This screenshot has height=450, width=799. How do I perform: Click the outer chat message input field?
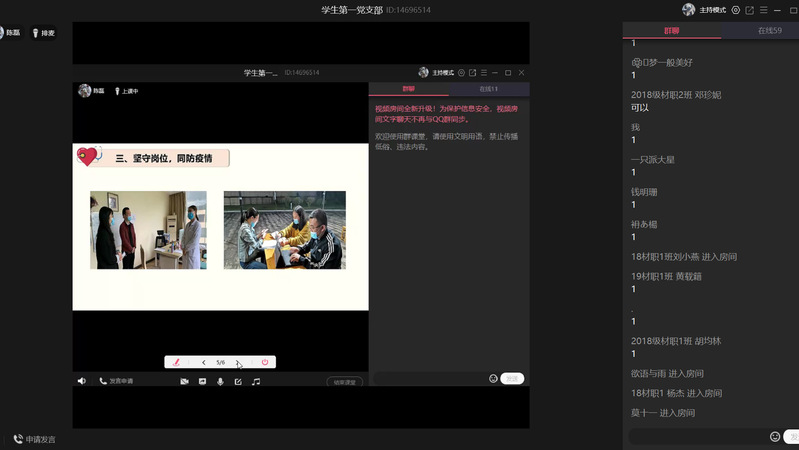[x=697, y=436]
